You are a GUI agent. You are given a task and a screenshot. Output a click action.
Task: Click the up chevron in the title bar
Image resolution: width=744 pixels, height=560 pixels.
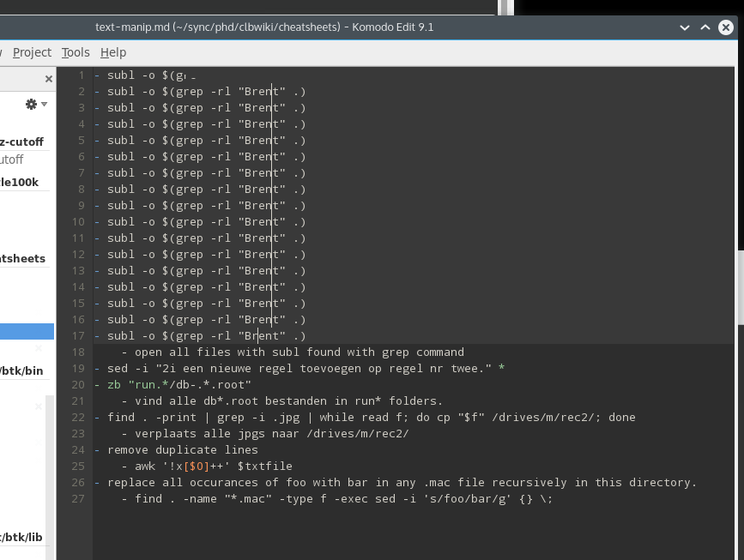[x=705, y=27]
